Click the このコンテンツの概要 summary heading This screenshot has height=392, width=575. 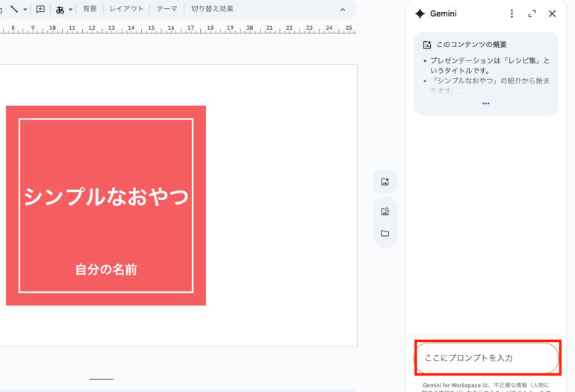(471, 45)
